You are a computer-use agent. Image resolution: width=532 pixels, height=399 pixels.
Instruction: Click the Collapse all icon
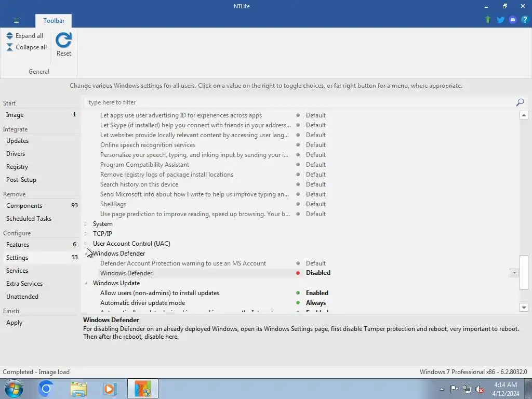pos(9,47)
